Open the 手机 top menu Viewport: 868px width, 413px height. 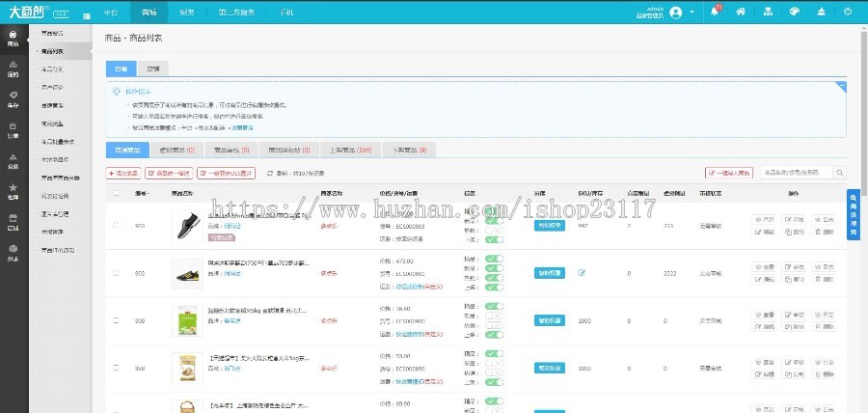(286, 13)
